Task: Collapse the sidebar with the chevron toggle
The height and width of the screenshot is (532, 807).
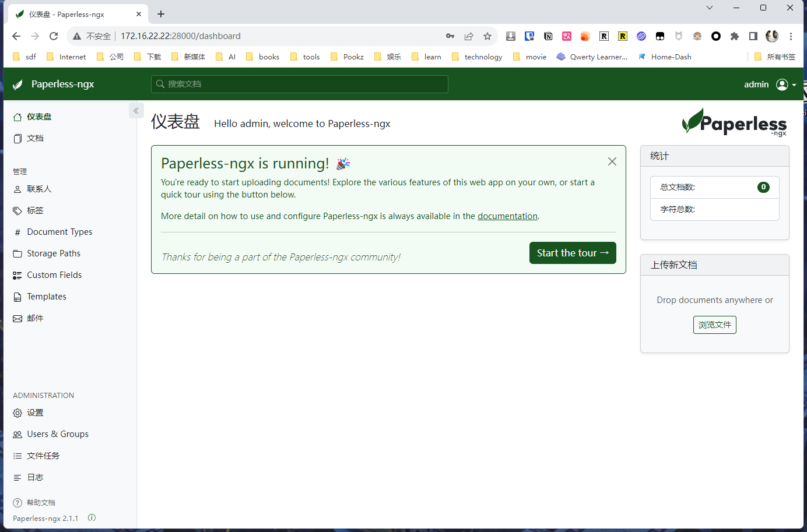Action: coord(136,111)
